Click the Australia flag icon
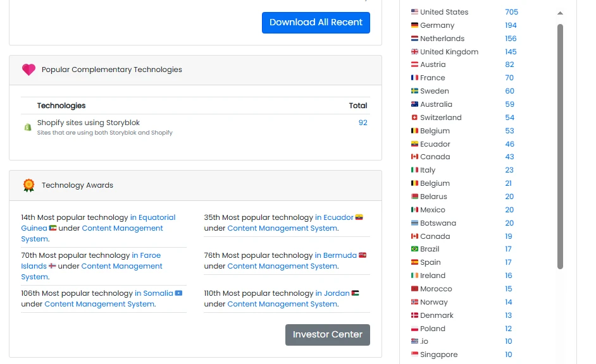The image size is (596, 364). (x=414, y=104)
